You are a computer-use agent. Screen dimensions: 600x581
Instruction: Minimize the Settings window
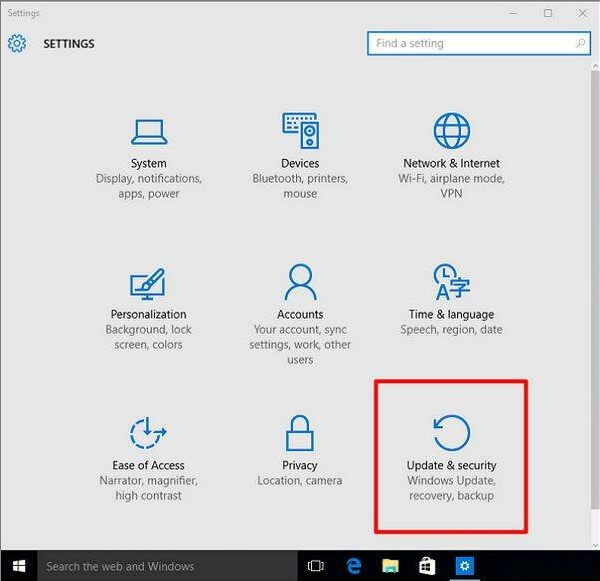513,13
